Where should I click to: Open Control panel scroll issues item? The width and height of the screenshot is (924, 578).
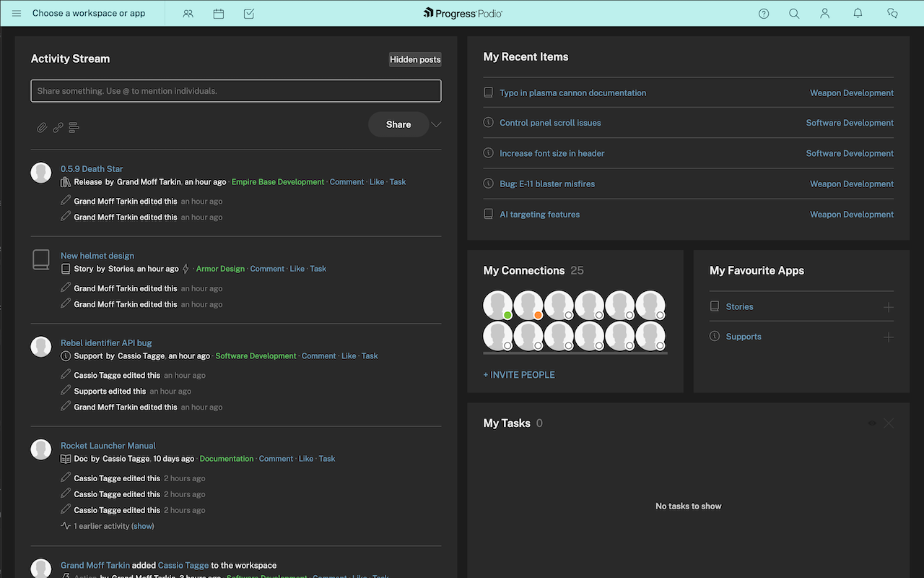click(550, 123)
